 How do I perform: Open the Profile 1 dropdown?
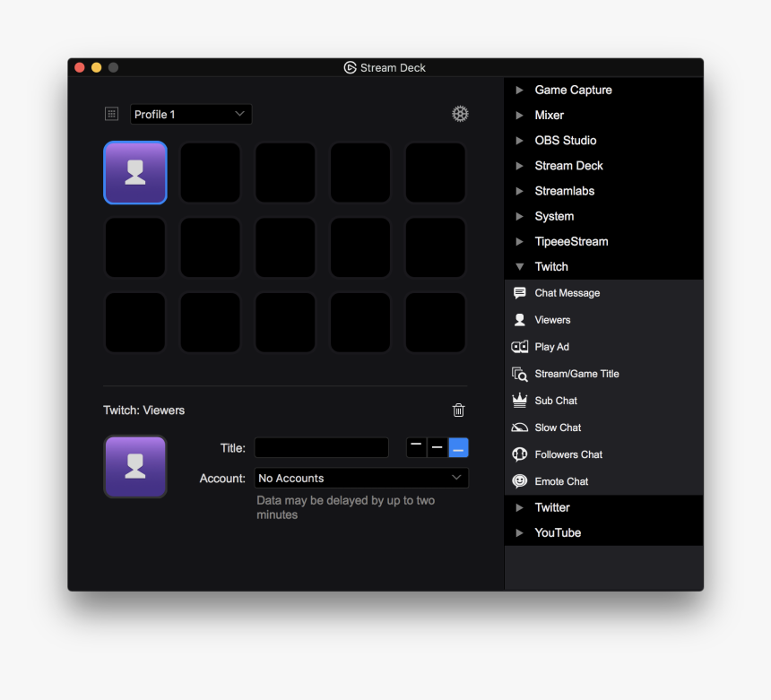click(x=191, y=114)
